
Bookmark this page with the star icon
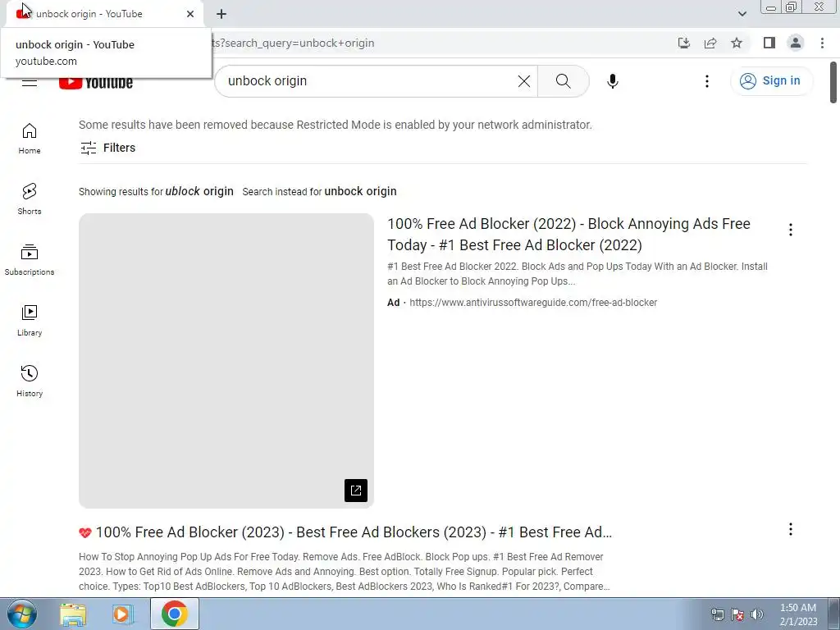pos(737,43)
